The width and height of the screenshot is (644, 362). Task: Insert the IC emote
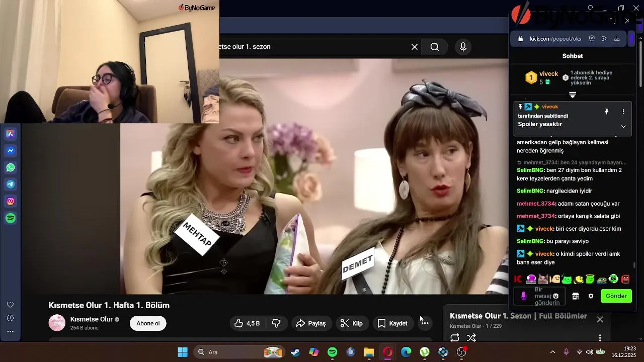(x=518, y=279)
